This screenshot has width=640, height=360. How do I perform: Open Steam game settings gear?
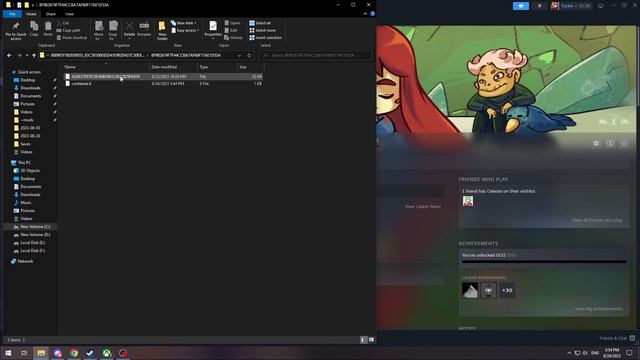click(x=596, y=143)
